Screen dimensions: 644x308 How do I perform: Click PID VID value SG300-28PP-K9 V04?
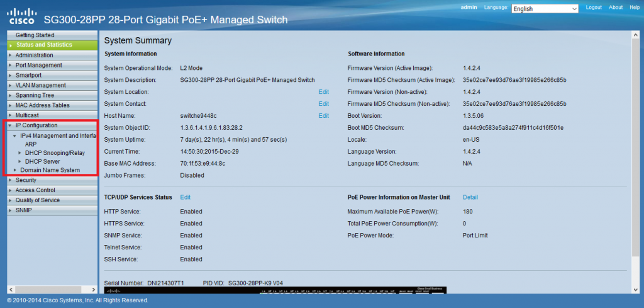pyautogui.click(x=255, y=283)
